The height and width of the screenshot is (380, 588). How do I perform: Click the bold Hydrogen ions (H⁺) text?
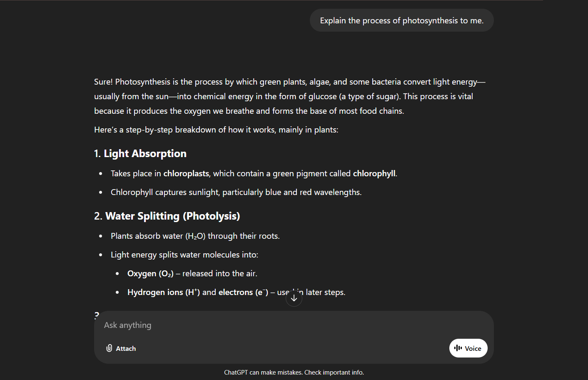point(163,292)
